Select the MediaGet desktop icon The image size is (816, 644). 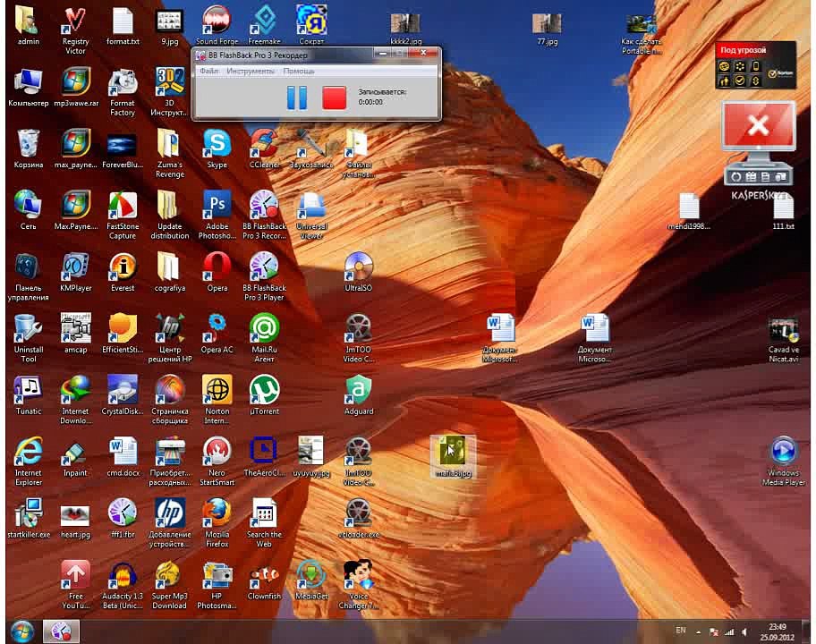click(x=311, y=580)
